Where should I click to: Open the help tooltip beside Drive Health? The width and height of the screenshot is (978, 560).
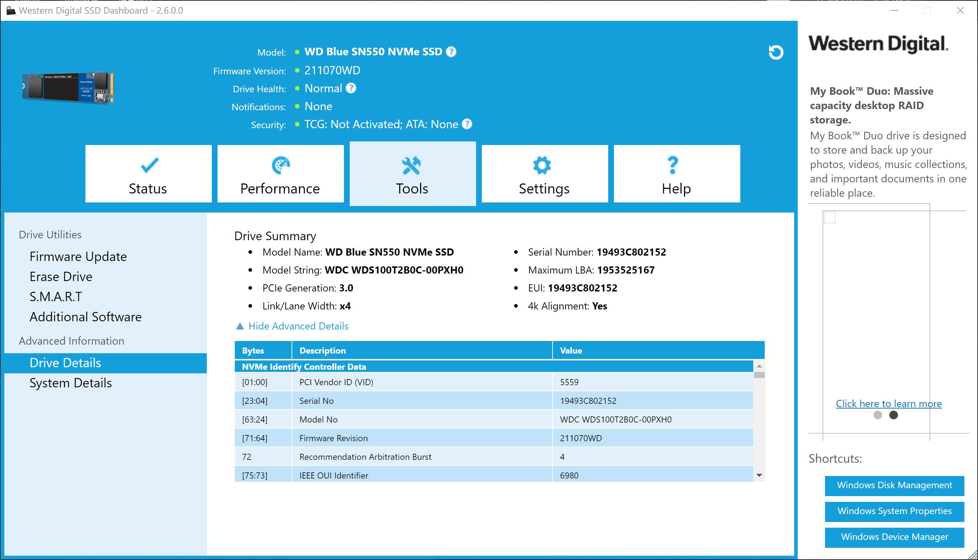tap(351, 88)
